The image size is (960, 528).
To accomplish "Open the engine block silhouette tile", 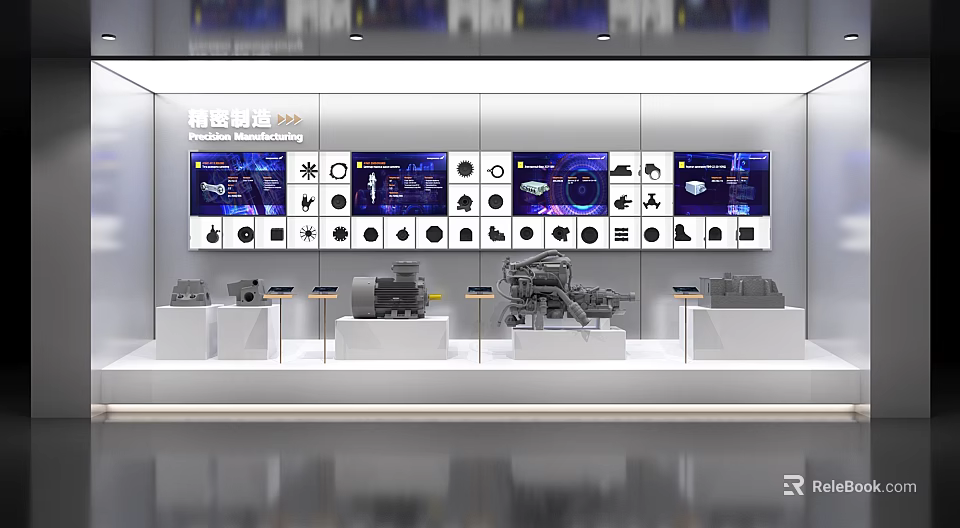I will 496,233.
